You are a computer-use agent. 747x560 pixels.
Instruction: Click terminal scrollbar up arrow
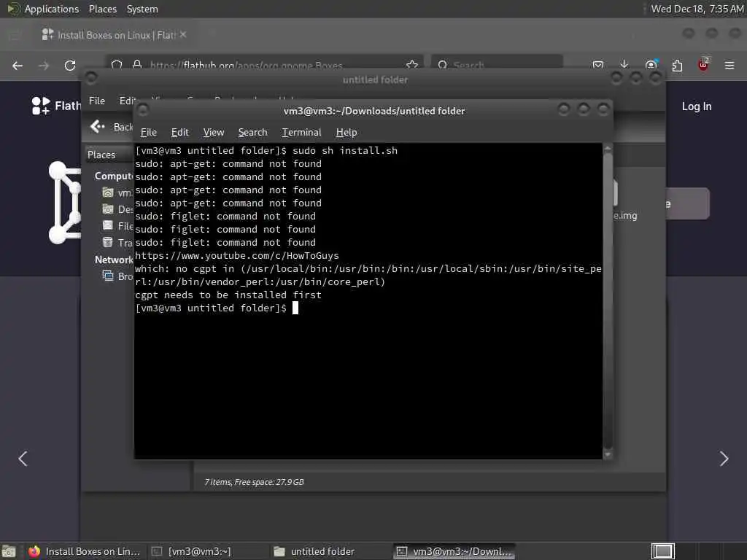click(x=608, y=149)
